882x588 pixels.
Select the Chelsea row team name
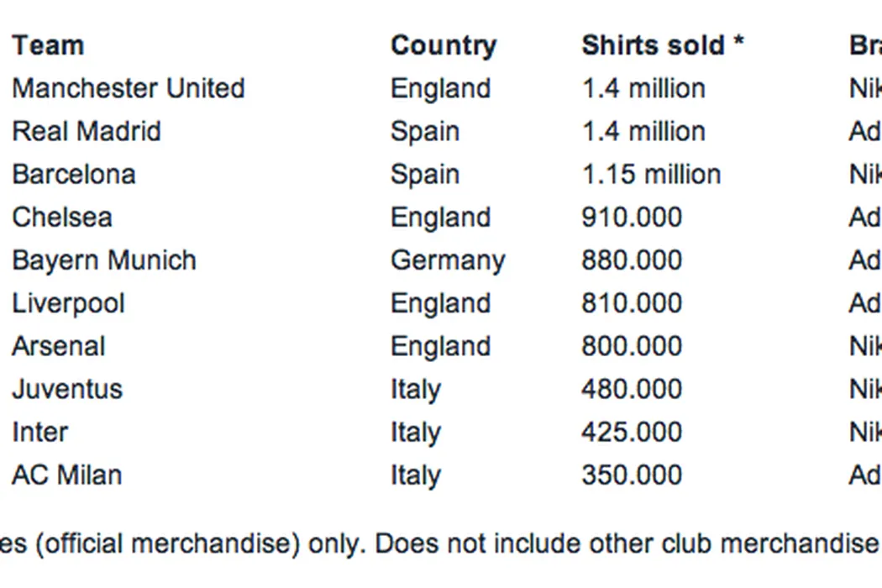tap(62, 217)
